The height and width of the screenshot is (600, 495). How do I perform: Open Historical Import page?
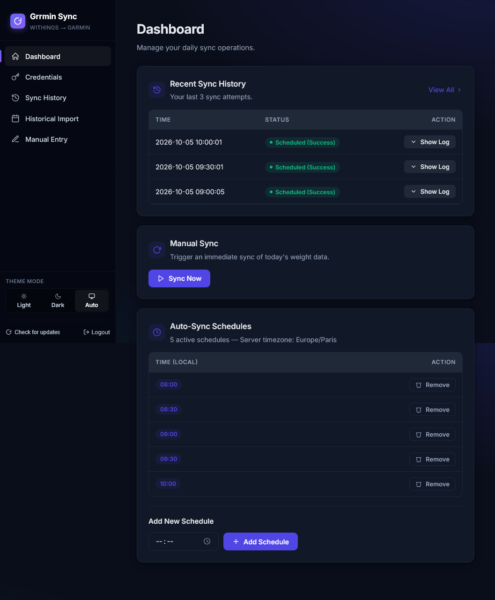[58, 119]
